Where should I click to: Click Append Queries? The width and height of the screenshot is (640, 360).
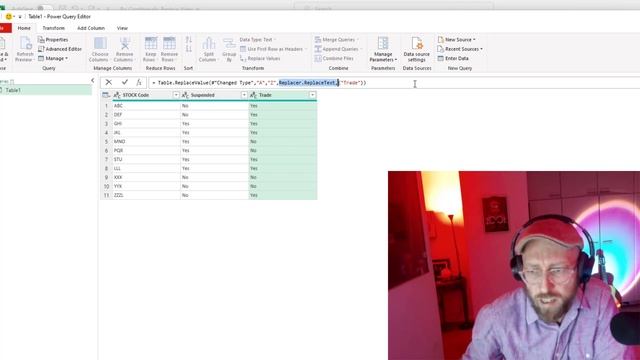pos(337,49)
